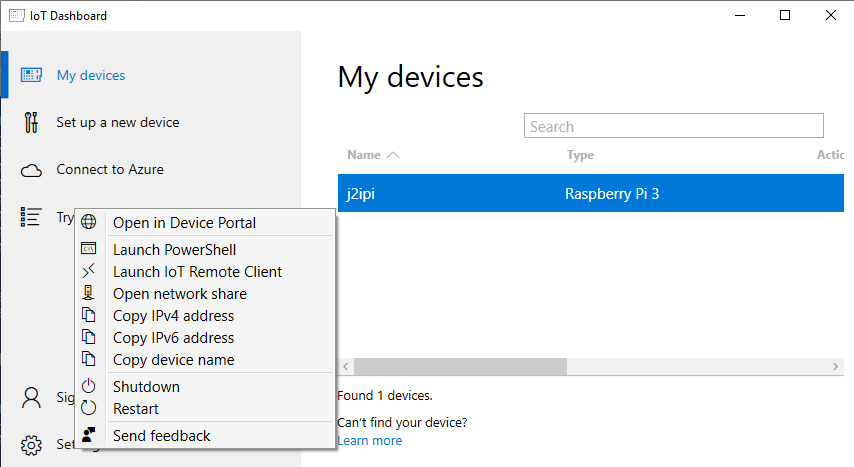
Task: Click the Type column header
Action: (580, 155)
